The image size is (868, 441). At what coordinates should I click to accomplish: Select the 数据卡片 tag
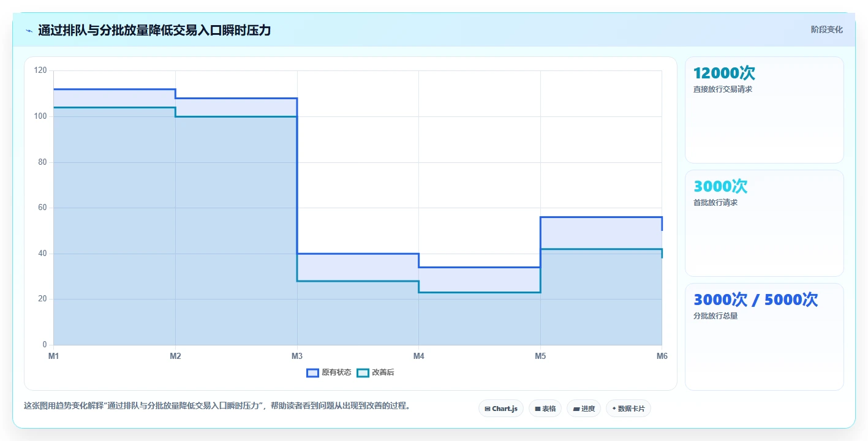click(628, 409)
